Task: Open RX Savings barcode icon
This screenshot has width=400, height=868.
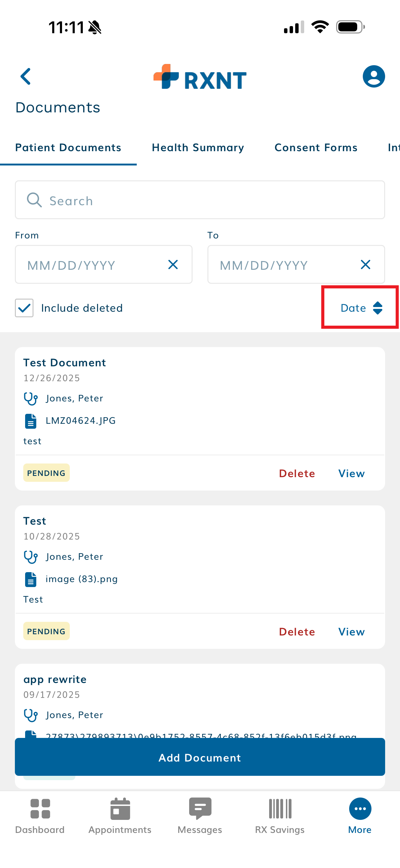Action: click(280, 809)
